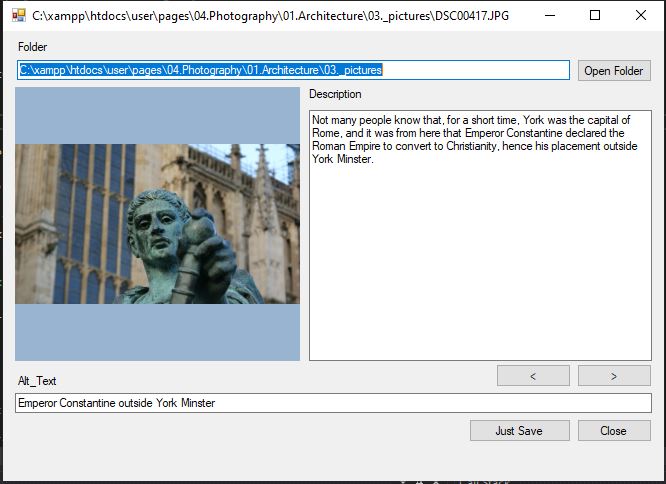
Task: Go to the previous picture with the < button
Action: [x=533, y=376]
